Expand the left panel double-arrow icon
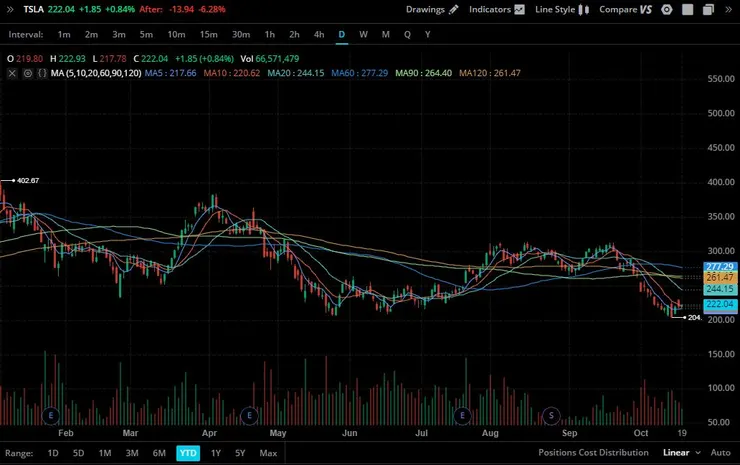The image size is (740, 465). (x=10, y=9)
